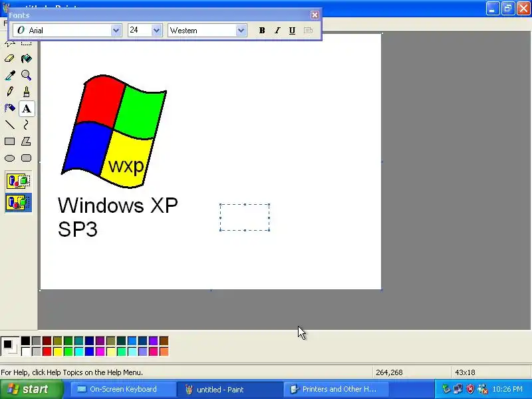
Task: Close the Fonts toolbar
Action: pos(315,15)
